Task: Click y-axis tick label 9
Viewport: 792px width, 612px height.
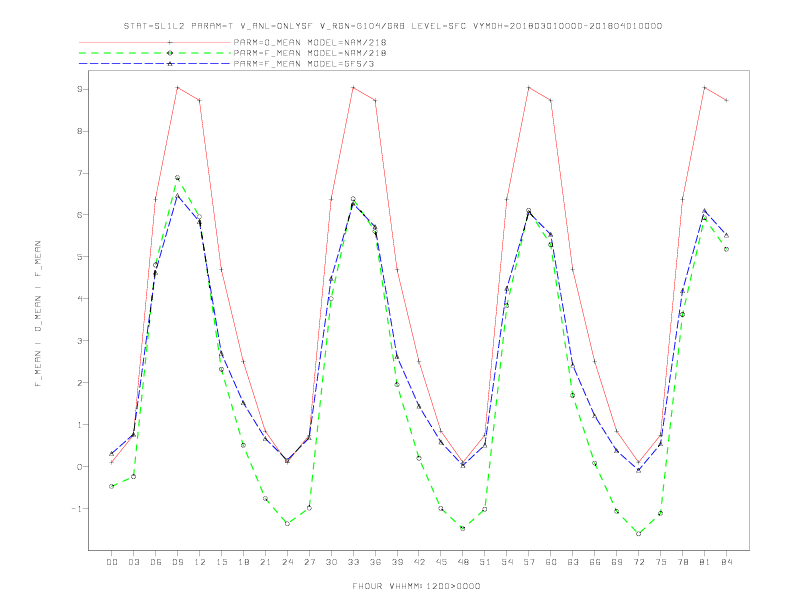Action: click(79, 89)
